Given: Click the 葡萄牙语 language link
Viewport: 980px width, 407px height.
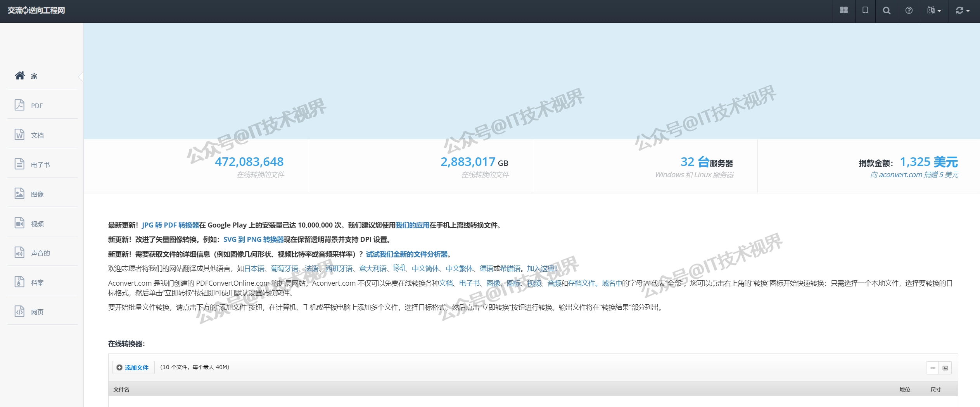Looking at the screenshot, I should [x=285, y=269].
